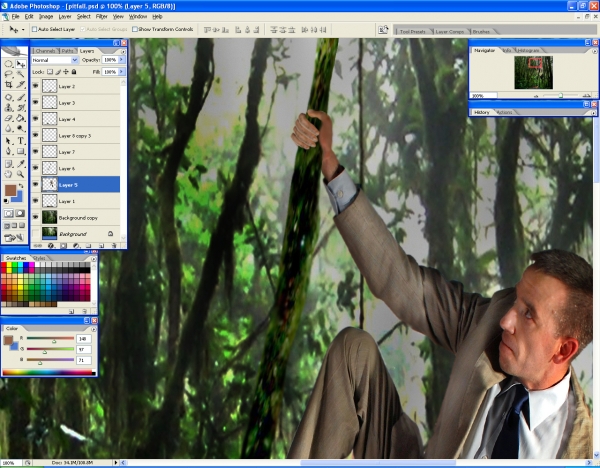The image size is (600, 468).
Task: Open Swatches panel options menu arrow
Action: tap(93, 259)
